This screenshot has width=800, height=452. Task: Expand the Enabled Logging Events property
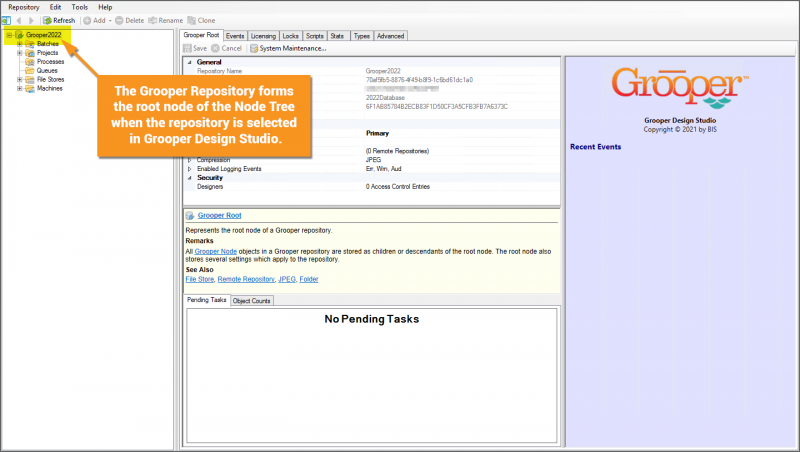pyautogui.click(x=189, y=169)
